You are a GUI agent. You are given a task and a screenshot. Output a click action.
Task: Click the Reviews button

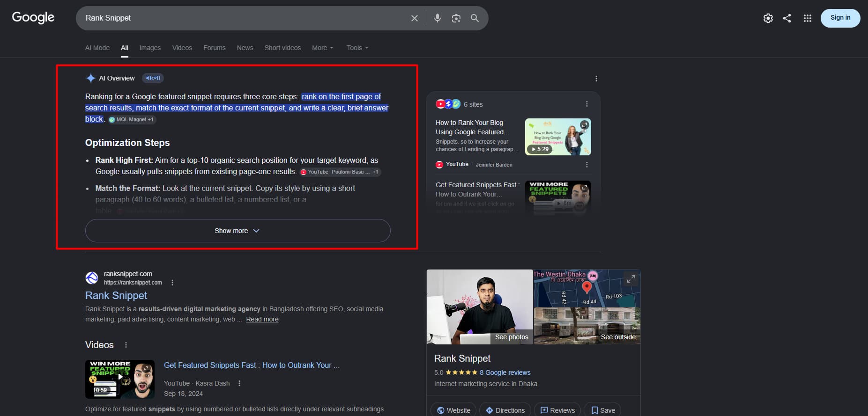point(557,410)
